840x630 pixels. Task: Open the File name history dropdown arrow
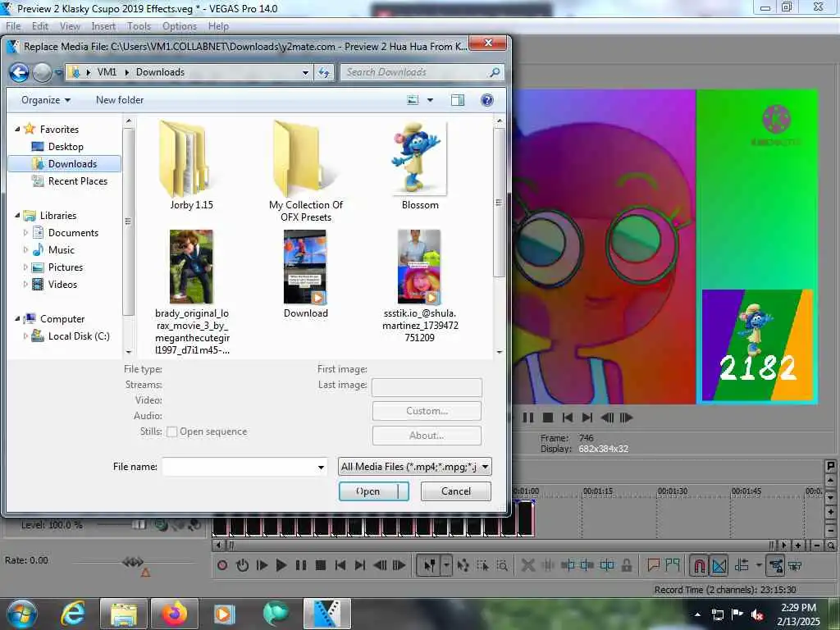pyautogui.click(x=321, y=467)
